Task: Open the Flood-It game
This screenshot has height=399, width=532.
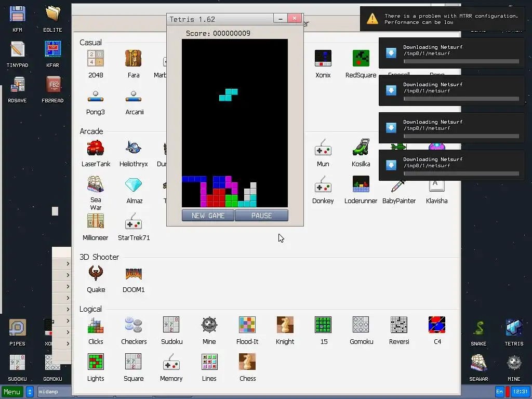Action: 247,325
